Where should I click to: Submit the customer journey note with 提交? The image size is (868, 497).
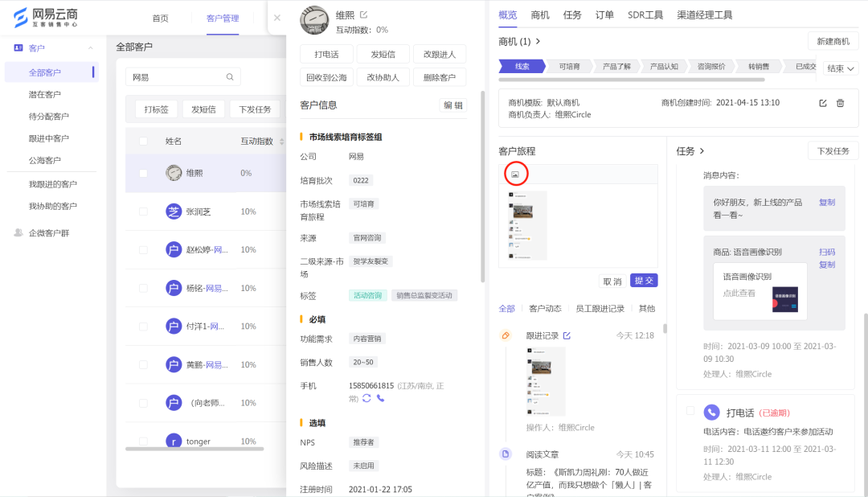click(x=644, y=281)
